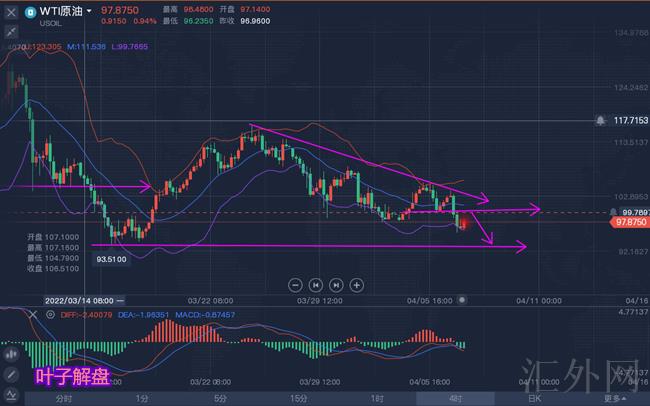The image size is (650, 406).
Task: Switch to 1分 timeframe tab
Action: click(142, 399)
